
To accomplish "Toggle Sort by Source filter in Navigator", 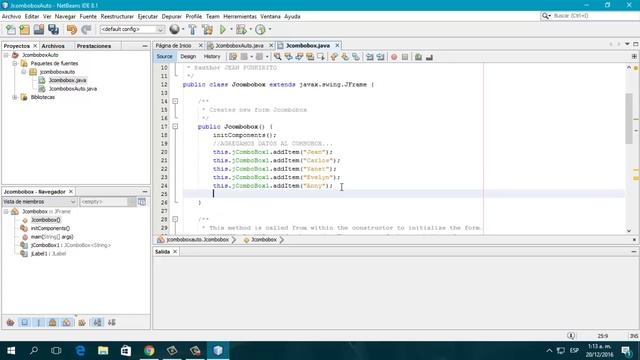I will [x=111, y=322].
